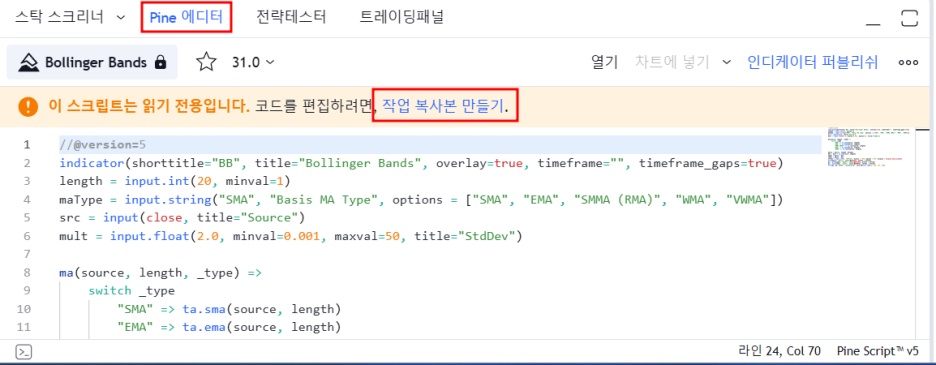
Task: Click 인디케이터 퍼블리쉬
Action: coord(812,62)
